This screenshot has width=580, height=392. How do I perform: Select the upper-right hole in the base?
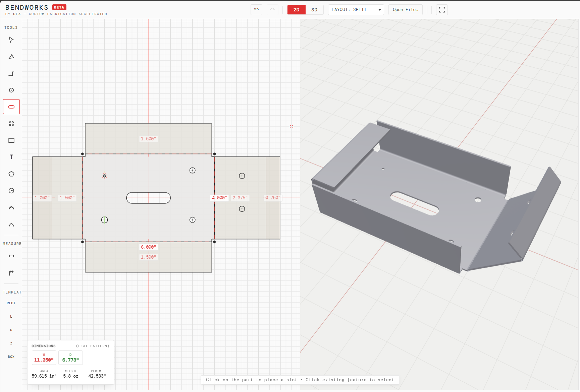(193, 171)
